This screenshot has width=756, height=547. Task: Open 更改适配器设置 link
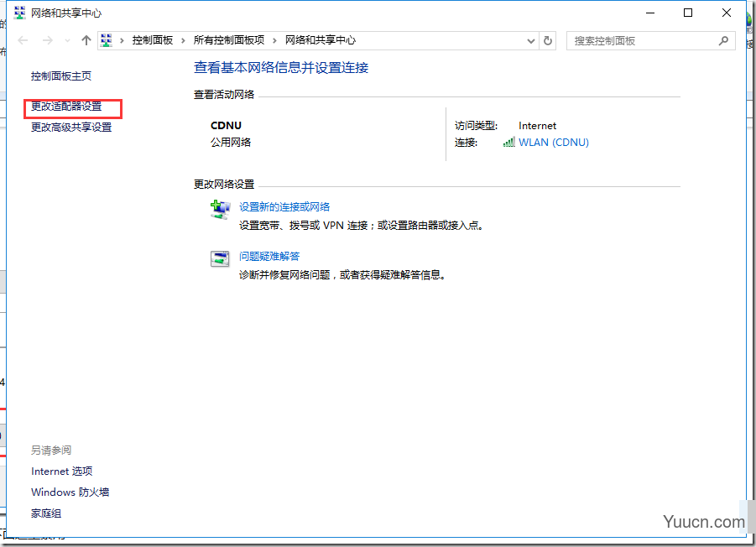tap(66, 107)
